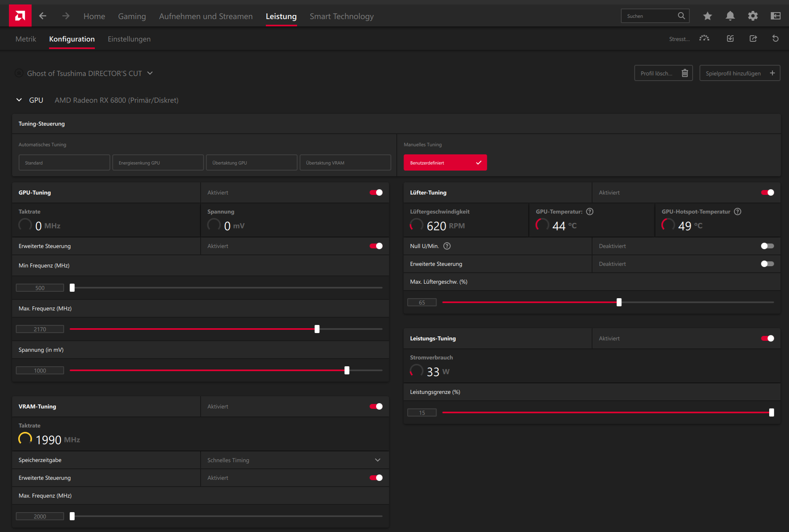The image size is (789, 532).
Task: Reset tuning settings using the restore icon
Action: [x=775, y=38]
